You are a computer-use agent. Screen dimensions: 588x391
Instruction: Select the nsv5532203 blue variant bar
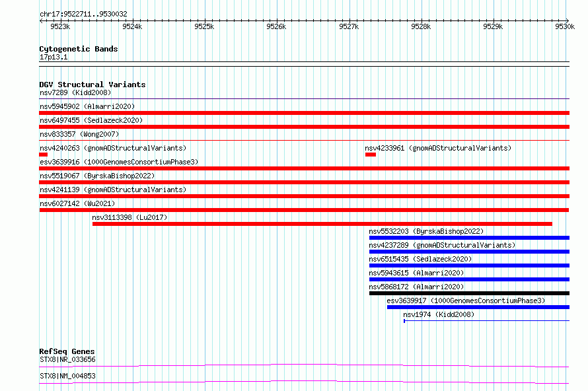(x=469, y=238)
